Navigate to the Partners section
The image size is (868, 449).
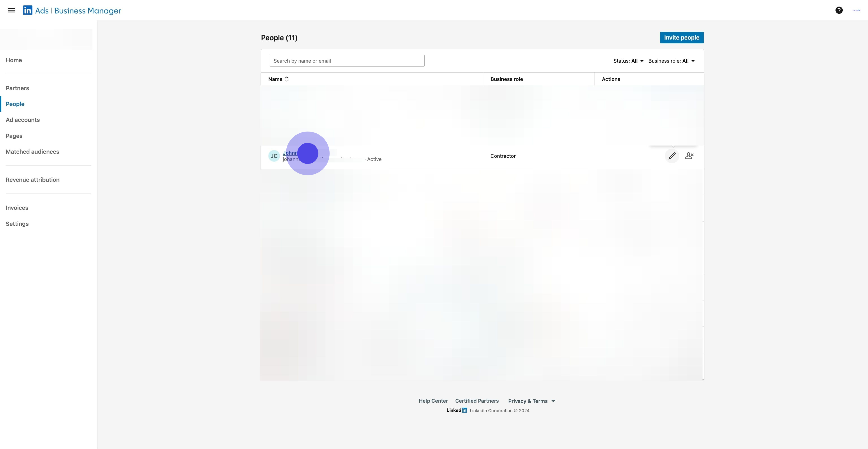coord(17,88)
